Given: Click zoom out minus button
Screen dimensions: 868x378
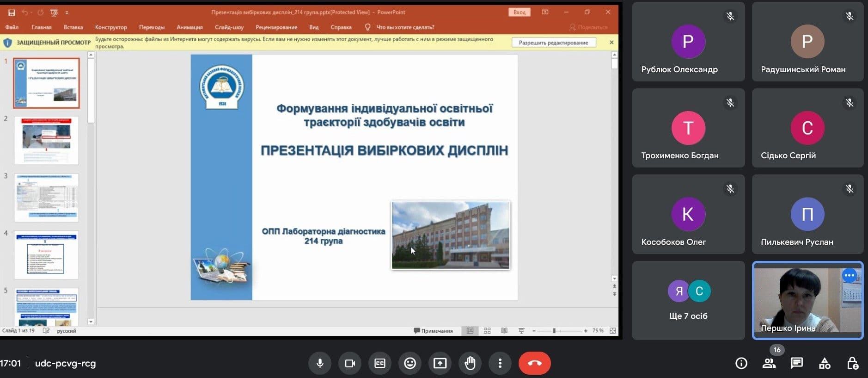Looking at the screenshot, I should point(534,331).
